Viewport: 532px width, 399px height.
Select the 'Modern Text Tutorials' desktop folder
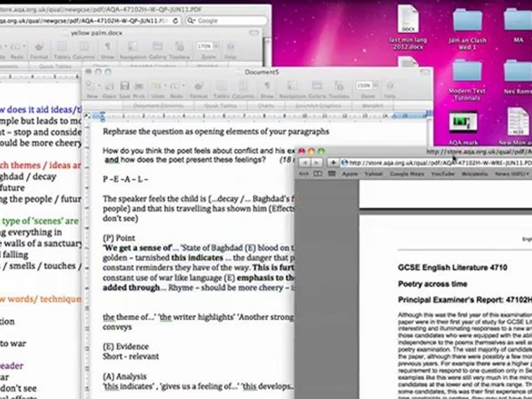467,80
